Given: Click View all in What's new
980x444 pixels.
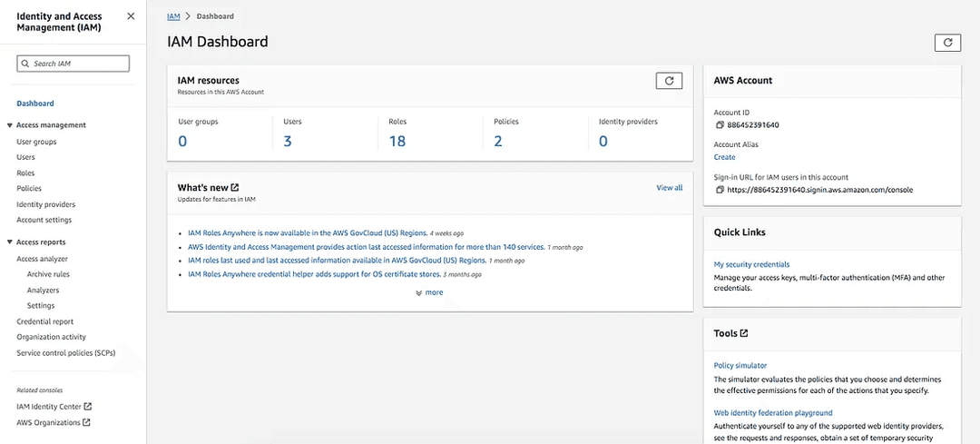Looking at the screenshot, I should [670, 188].
